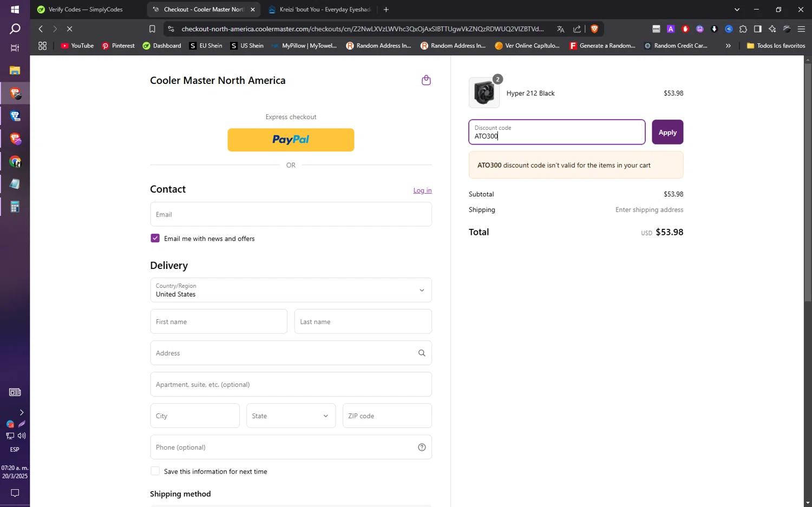Go back with the browser back arrow

(41, 29)
